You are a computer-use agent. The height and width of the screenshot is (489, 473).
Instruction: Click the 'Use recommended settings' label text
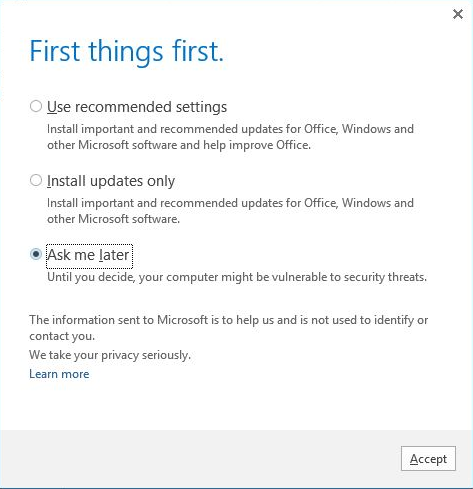pos(137,107)
